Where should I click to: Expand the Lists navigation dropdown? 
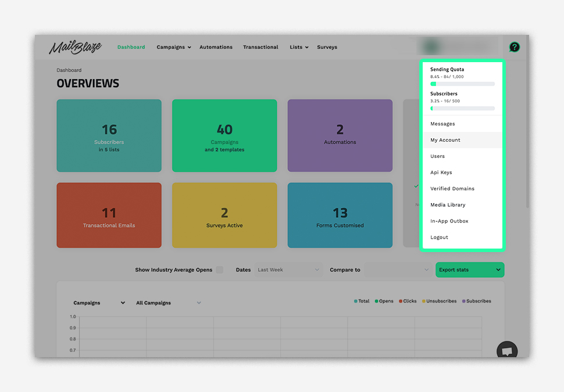tap(299, 47)
